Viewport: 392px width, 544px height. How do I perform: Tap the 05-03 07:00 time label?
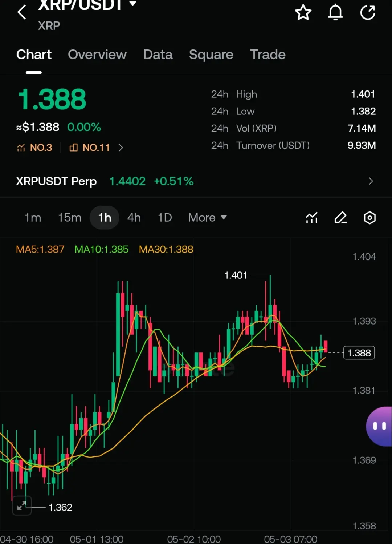[291, 539]
